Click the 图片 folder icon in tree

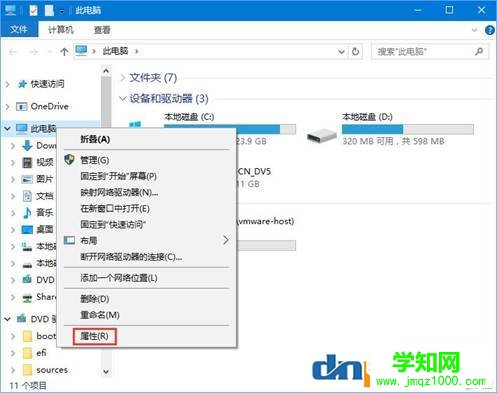click(x=27, y=179)
